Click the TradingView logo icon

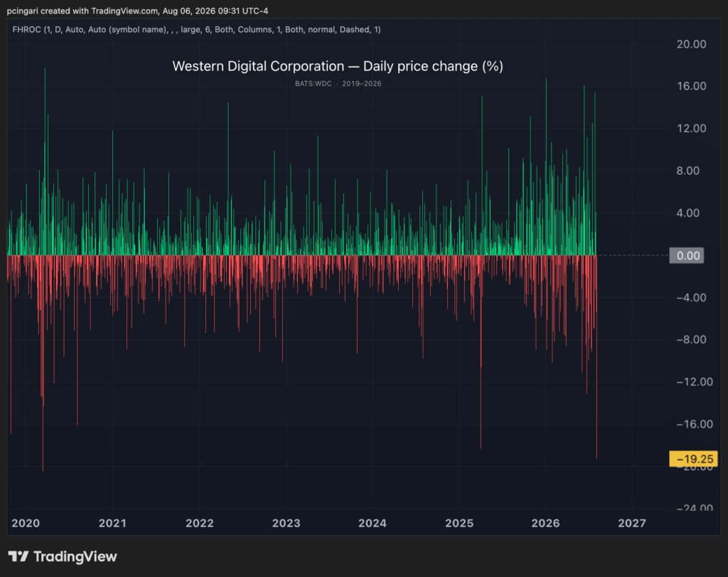pyautogui.click(x=18, y=556)
